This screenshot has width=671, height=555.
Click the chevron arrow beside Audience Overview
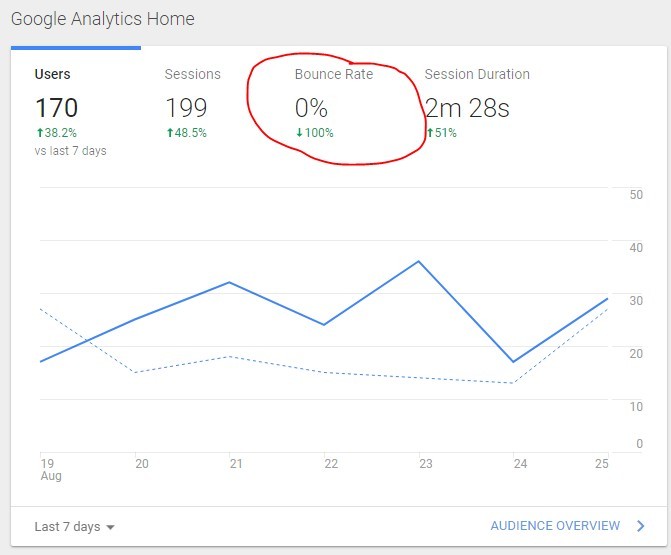coord(640,526)
